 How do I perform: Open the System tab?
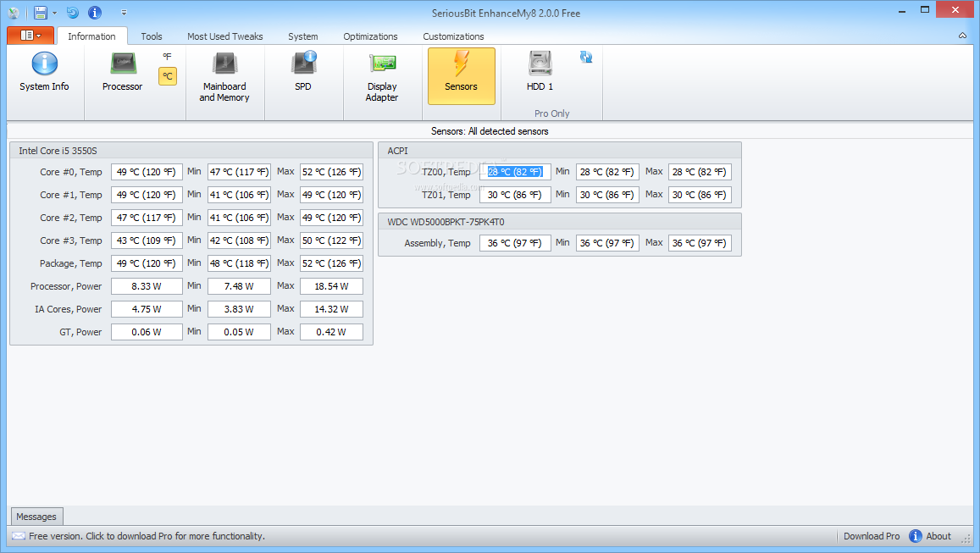pyautogui.click(x=303, y=36)
